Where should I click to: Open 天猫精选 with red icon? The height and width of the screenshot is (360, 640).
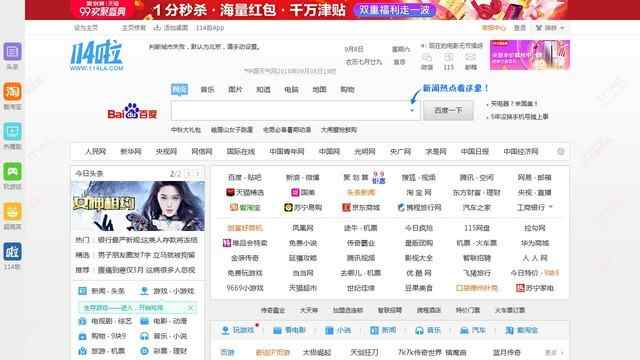pyautogui.click(x=245, y=192)
